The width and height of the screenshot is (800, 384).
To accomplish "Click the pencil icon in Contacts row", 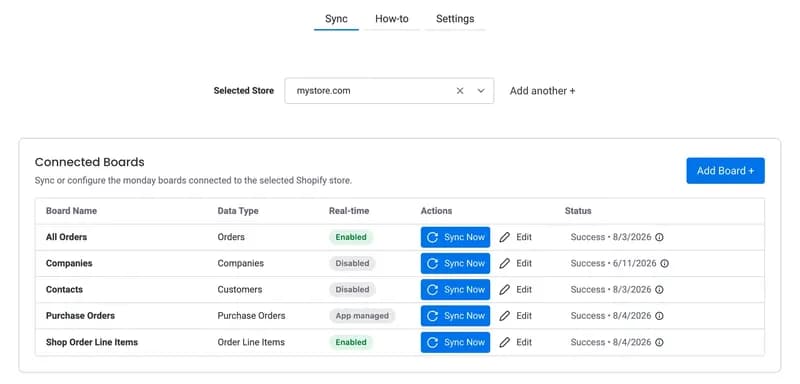I will (x=505, y=289).
